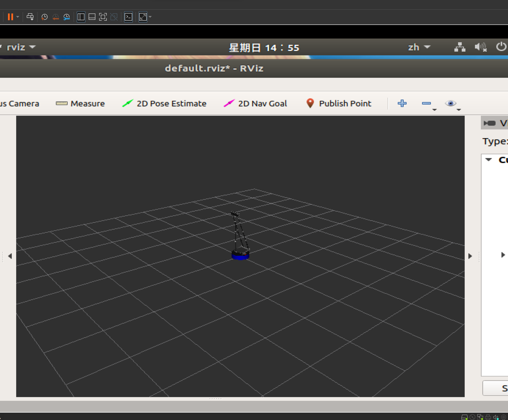Toggle the VM console view button
This screenshot has height=420, width=508.
[128, 17]
